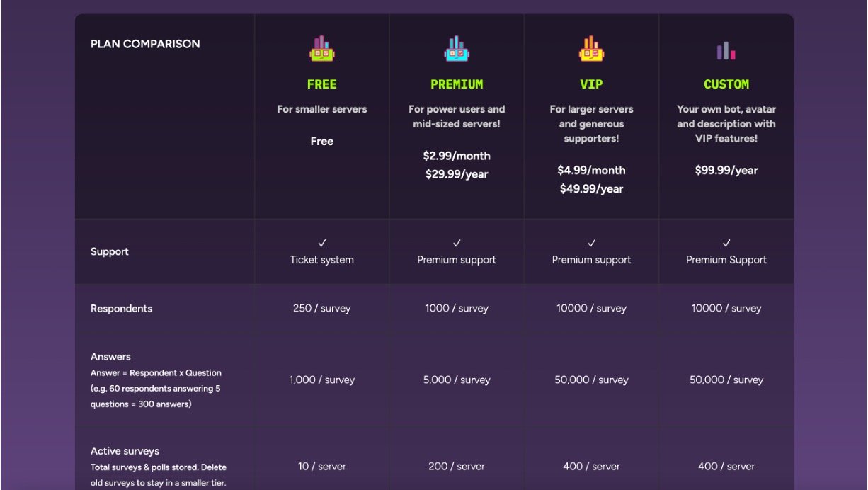This screenshot has width=868, height=490.
Task: Click the $99.99/year Custom price
Action: click(726, 170)
